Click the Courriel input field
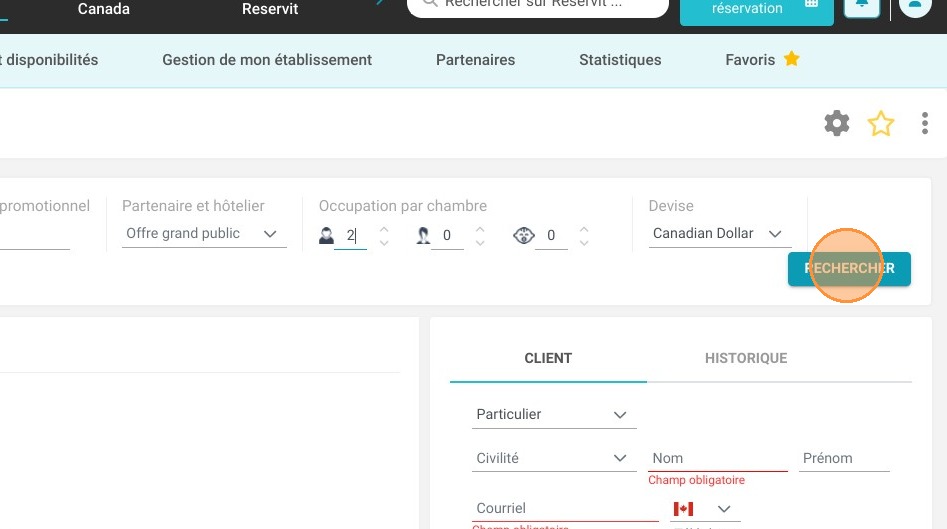This screenshot has width=947, height=529. tap(565, 508)
